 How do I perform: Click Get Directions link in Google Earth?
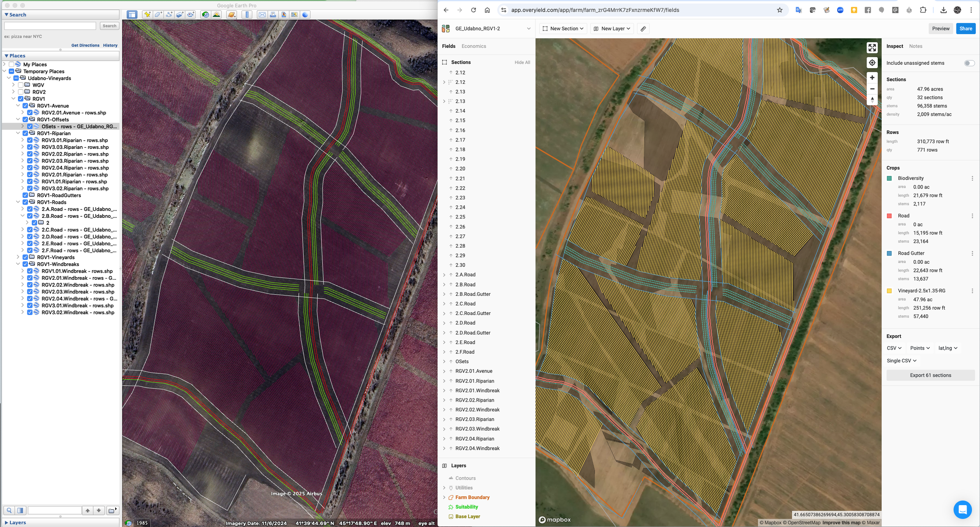(x=85, y=45)
